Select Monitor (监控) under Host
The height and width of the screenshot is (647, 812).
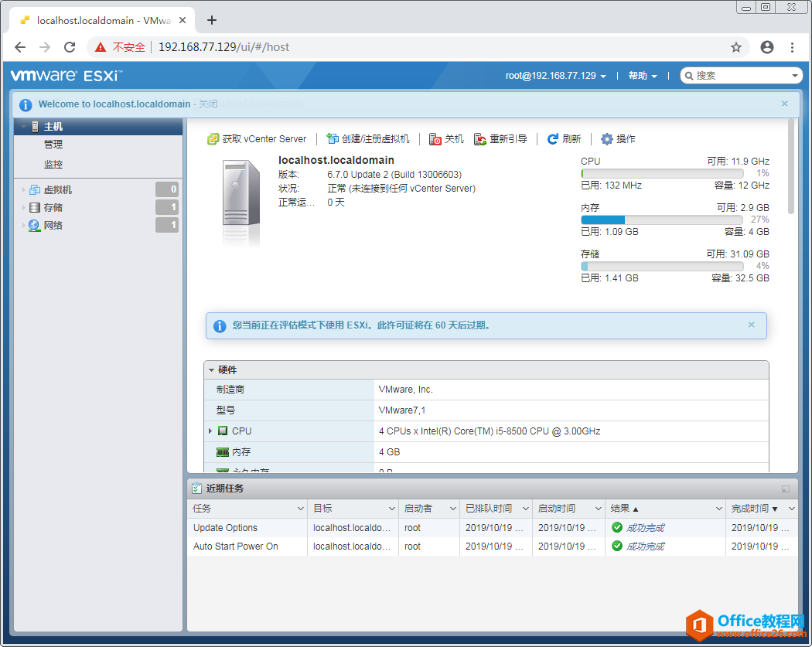coord(53,164)
